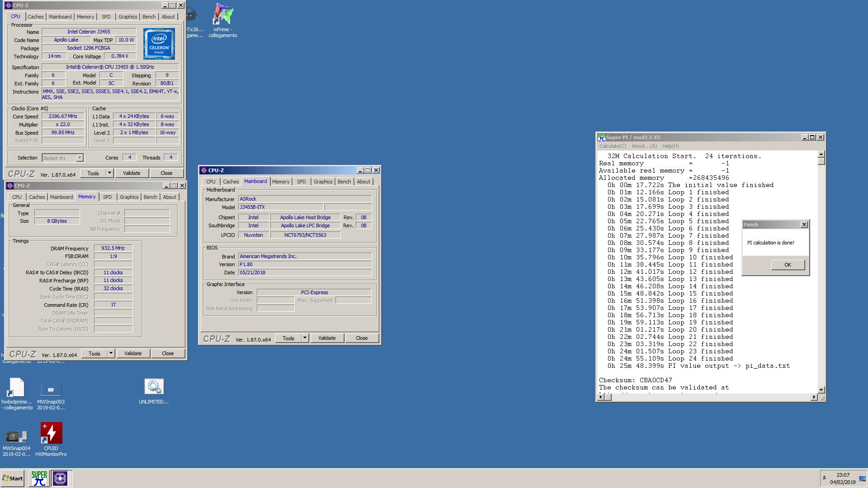
Task: Click the Multiplier value x 22.0
Action: tap(63, 124)
